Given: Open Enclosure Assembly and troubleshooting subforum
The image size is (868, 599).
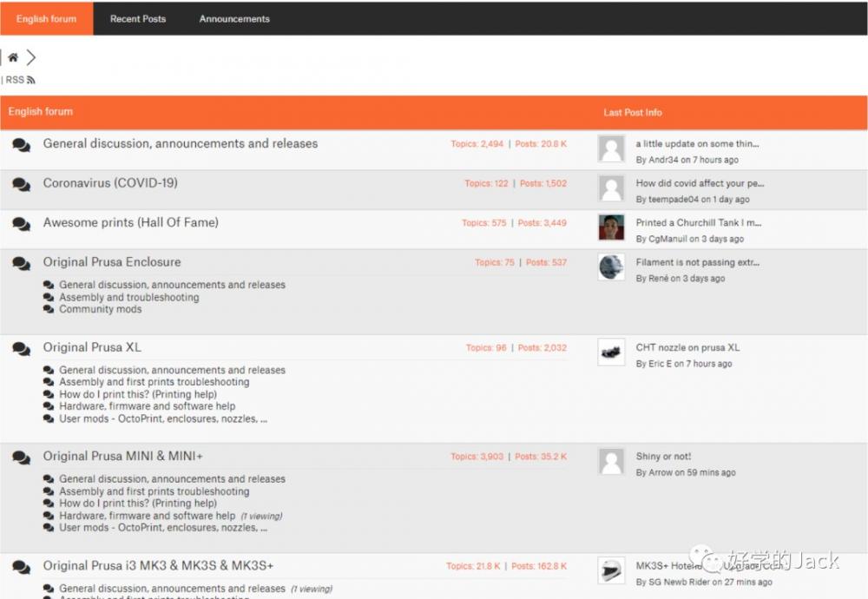Looking at the screenshot, I should pyautogui.click(x=129, y=297).
